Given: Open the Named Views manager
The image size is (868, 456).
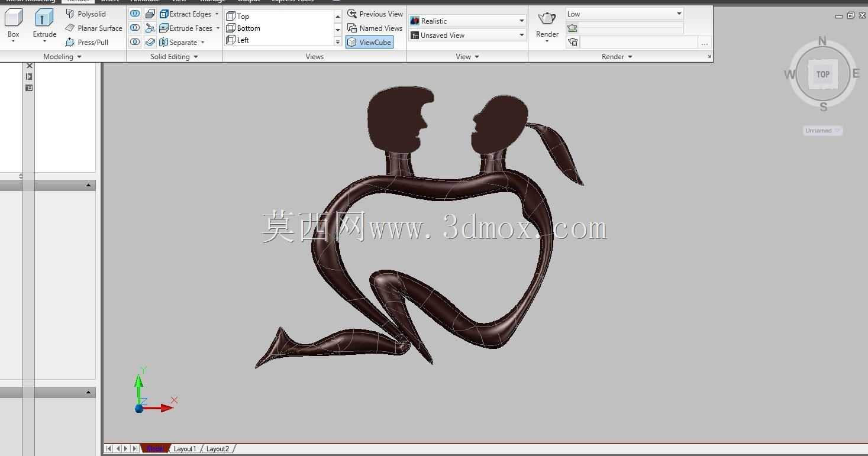Looking at the screenshot, I should pyautogui.click(x=375, y=28).
